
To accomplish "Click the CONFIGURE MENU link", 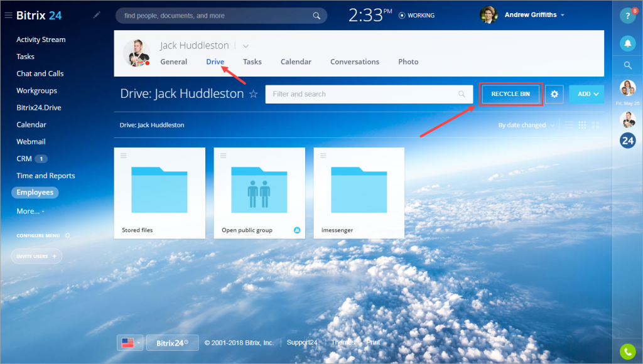I will 38,236.
